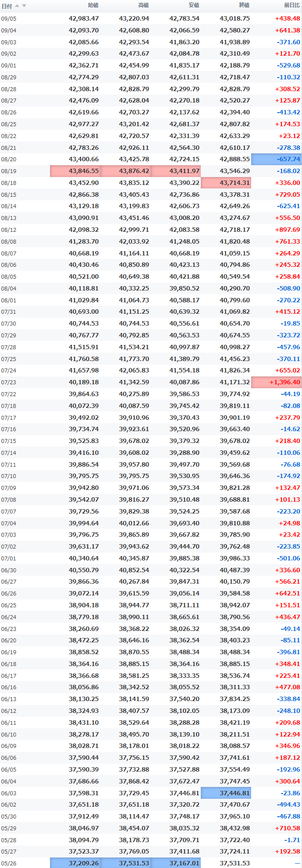The image size is (302, 868).
Task: Select highlighted low price 37,167.01
Action: [x=176, y=863]
